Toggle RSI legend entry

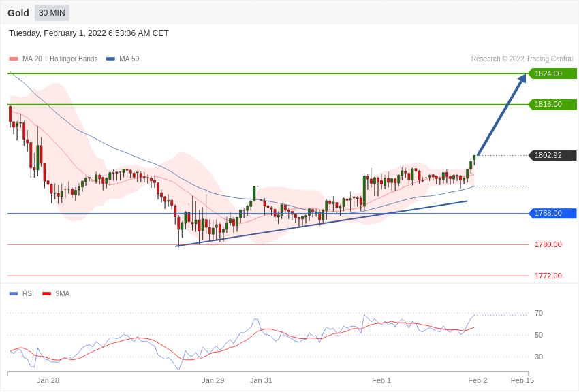[x=21, y=293]
